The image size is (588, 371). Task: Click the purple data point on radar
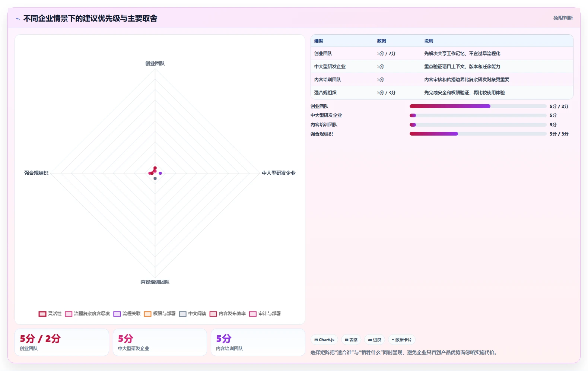[x=160, y=173]
